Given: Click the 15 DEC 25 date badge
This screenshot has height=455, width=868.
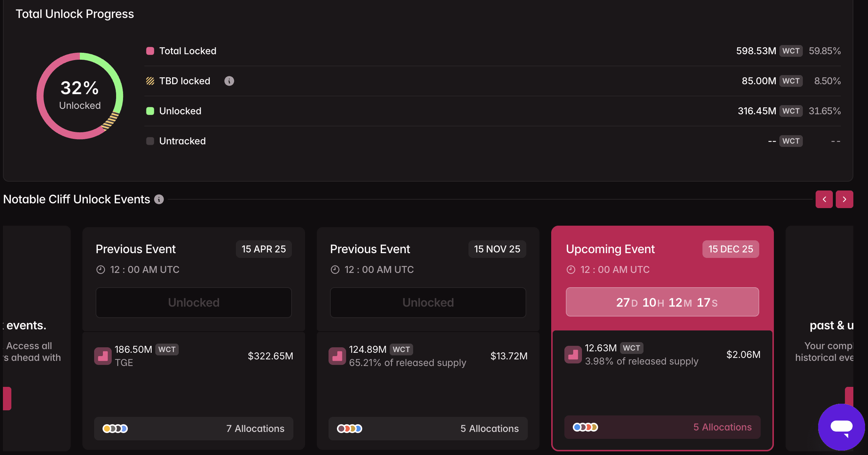Looking at the screenshot, I should tap(730, 249).
